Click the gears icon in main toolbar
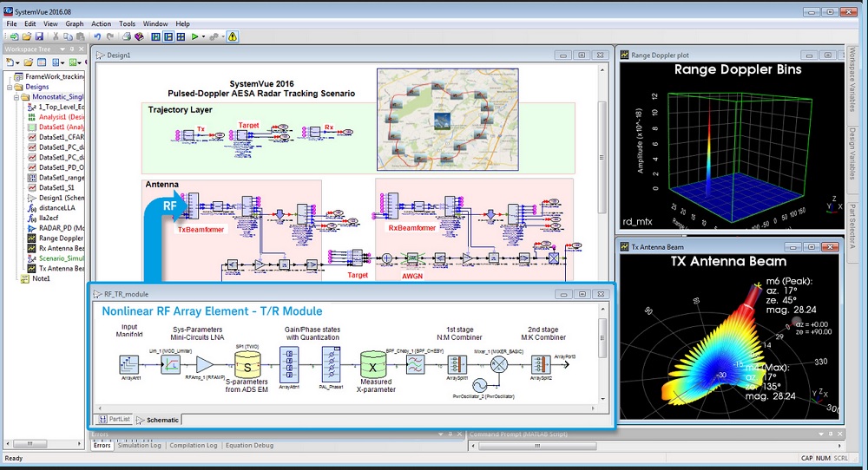868x470 pixels. coord(214,36)
